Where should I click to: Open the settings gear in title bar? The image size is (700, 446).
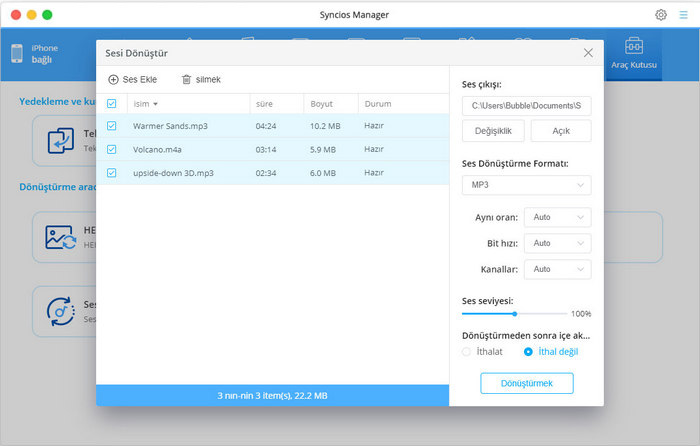661,15
